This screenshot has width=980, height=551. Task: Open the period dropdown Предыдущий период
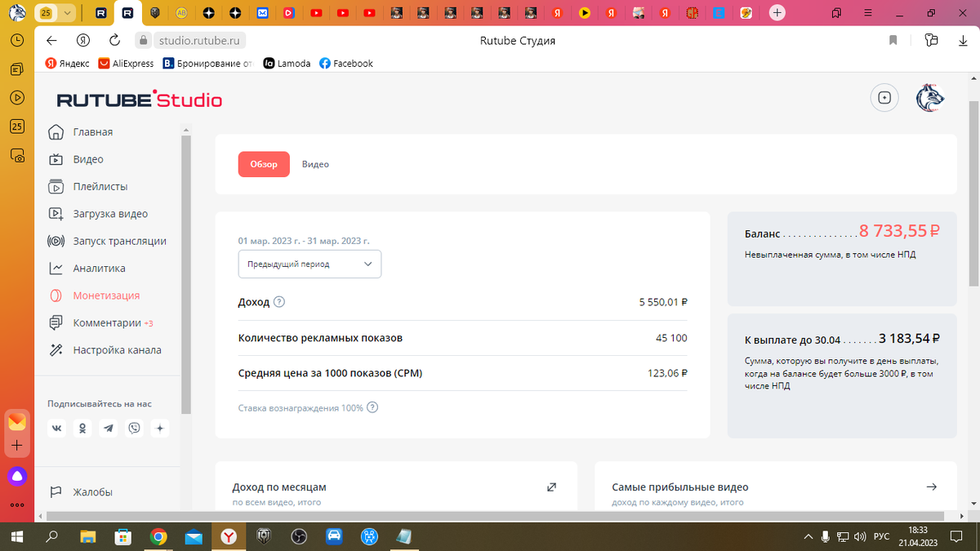[x=310, y=264]
